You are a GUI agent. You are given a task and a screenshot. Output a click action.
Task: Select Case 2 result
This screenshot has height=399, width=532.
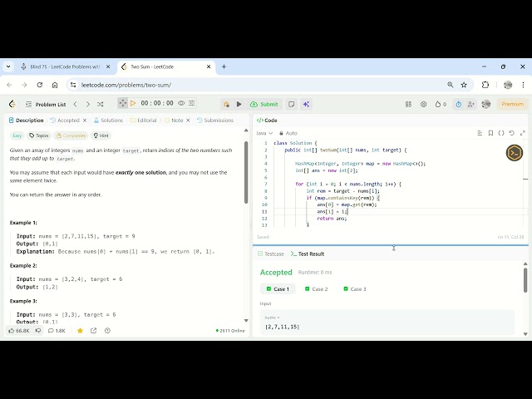click(x=316, y=289)
